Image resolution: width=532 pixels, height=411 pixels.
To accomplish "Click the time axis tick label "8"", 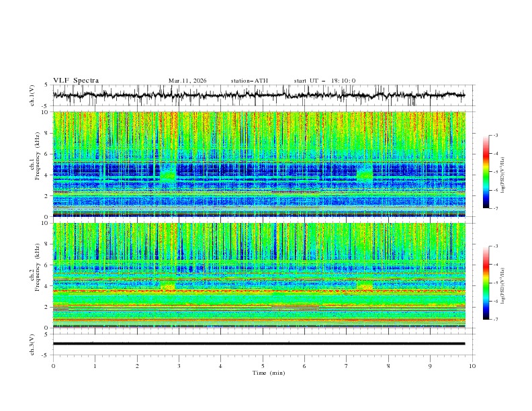I will (388, 366).
